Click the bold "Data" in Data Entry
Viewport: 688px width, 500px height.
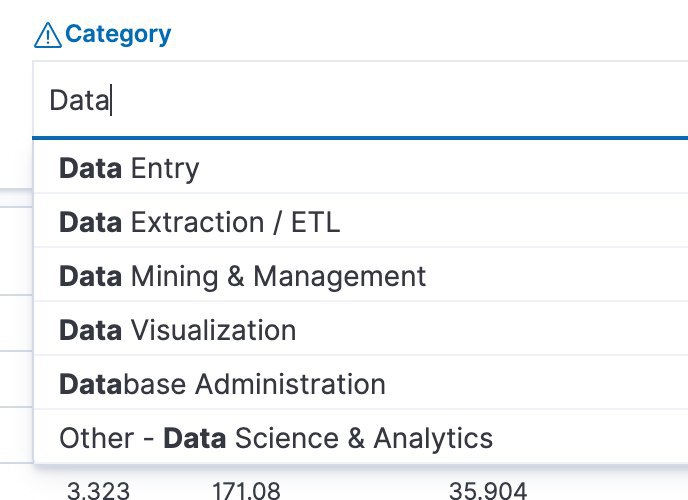[90, 168]
